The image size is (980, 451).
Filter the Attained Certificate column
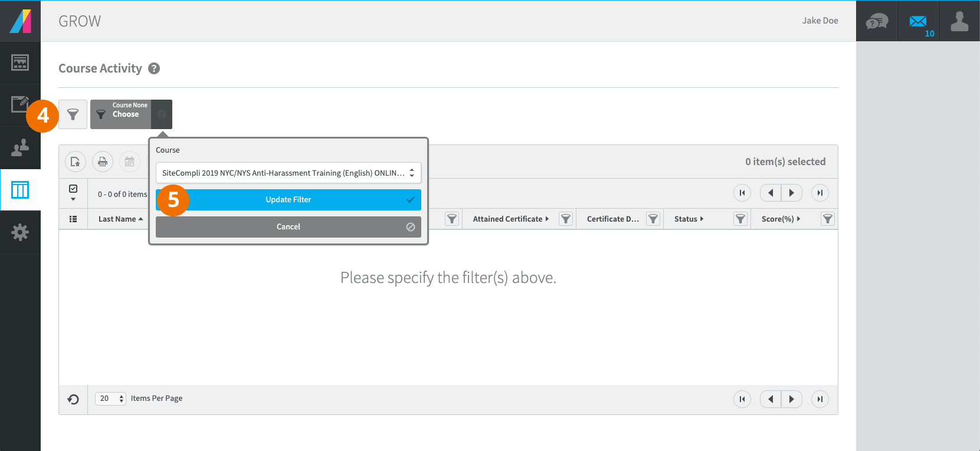pos(566,219)
